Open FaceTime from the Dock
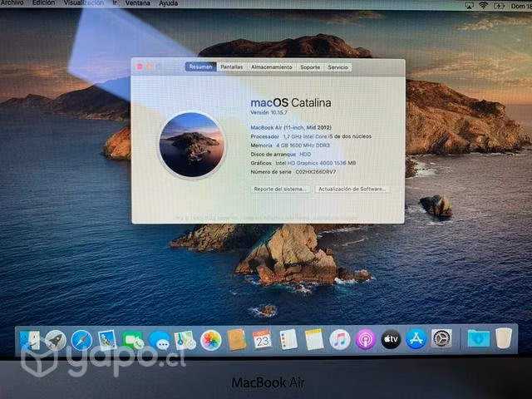Viewport: 532px width, 399px height. (x=133, y=340)
